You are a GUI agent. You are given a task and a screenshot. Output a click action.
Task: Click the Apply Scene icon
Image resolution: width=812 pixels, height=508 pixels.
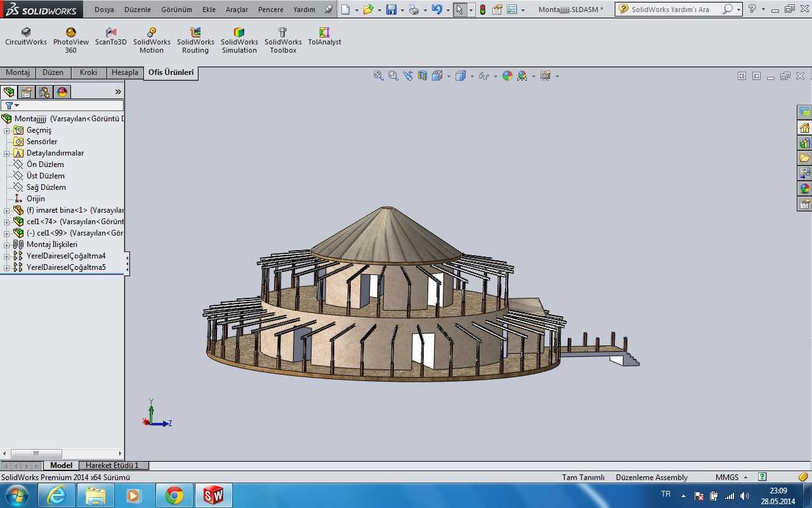pos(522,76)
